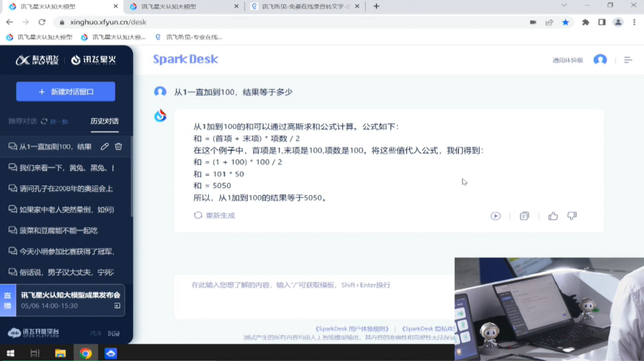The height and width of the screenshot is (361, 644).
Task: Go forward in browser history
Action: pyautogui.click(x=25, y=22)
